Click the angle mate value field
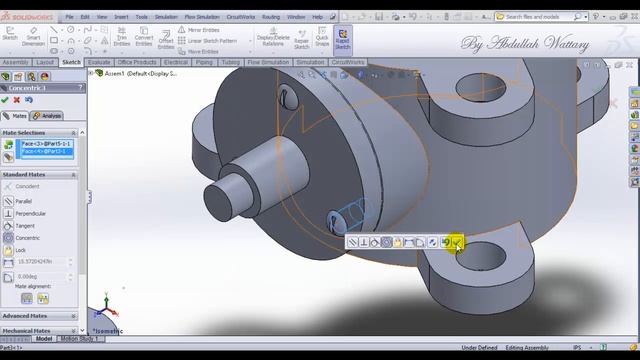 pos(42,277)
